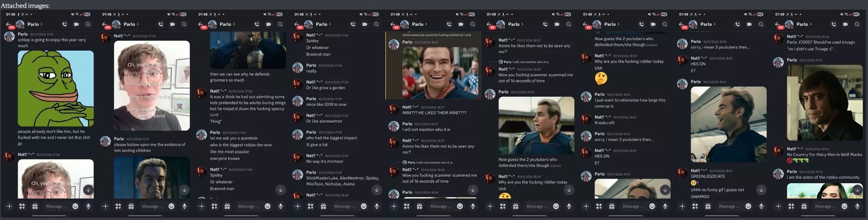
Task: Open emoji picker in 'please bistow upon me' screenshot
Action: (172, 206)
